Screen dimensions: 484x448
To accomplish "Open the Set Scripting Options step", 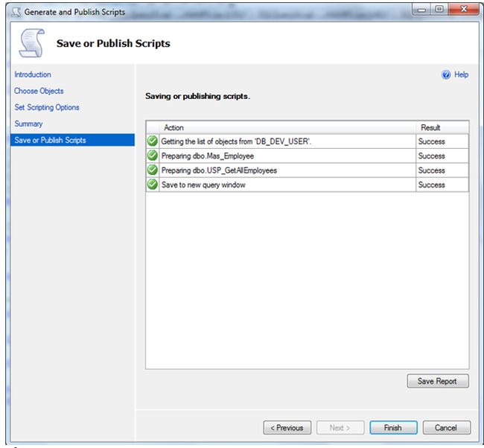I will pyautogui.click(x=47, y=107).
